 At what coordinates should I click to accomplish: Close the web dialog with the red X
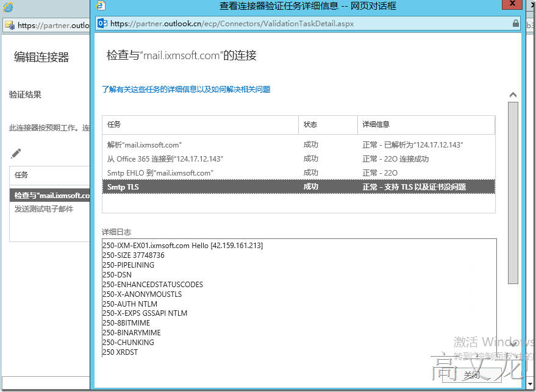[x=512, y=4]
